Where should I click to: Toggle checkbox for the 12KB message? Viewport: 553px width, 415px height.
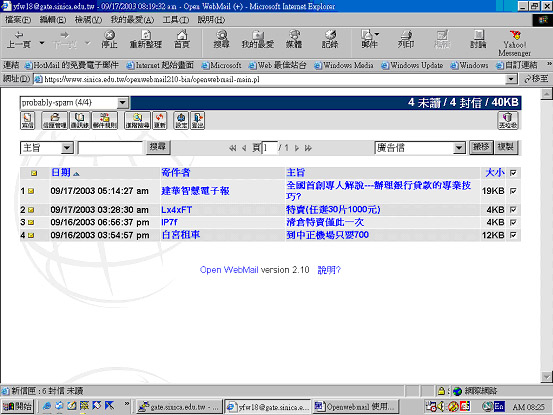tap(513, 235)
